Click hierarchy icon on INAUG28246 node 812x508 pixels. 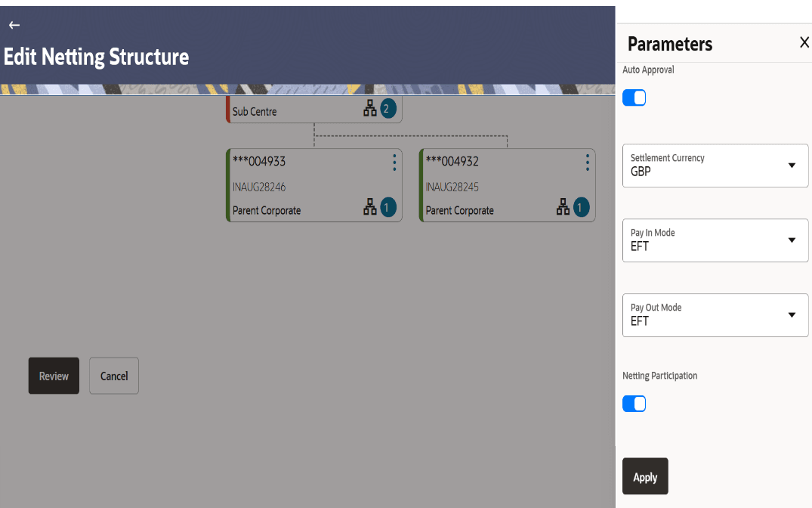point(369,207)
